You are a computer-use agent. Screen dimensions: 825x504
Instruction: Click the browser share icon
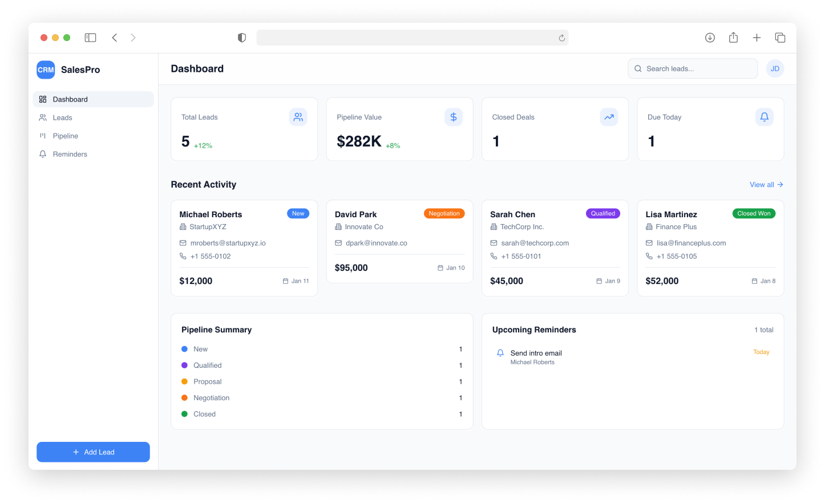pyautogui.click(x=733, y=38)
